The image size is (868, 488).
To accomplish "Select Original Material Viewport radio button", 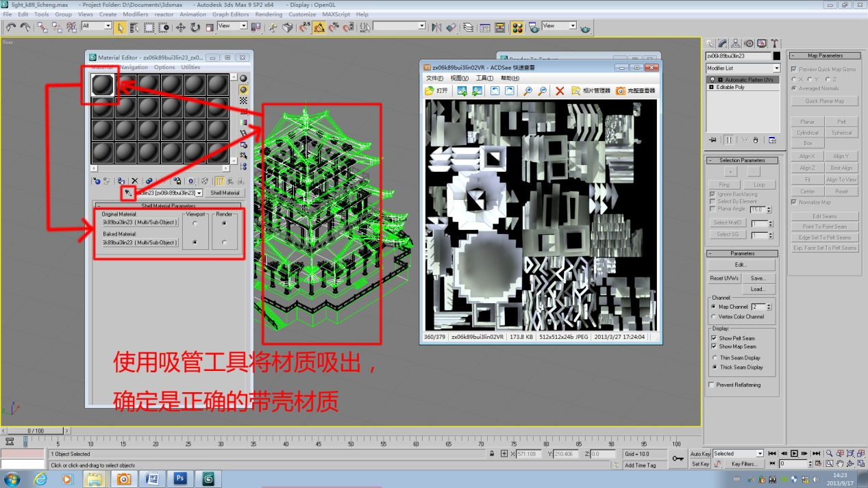I will tap(195, 223).
